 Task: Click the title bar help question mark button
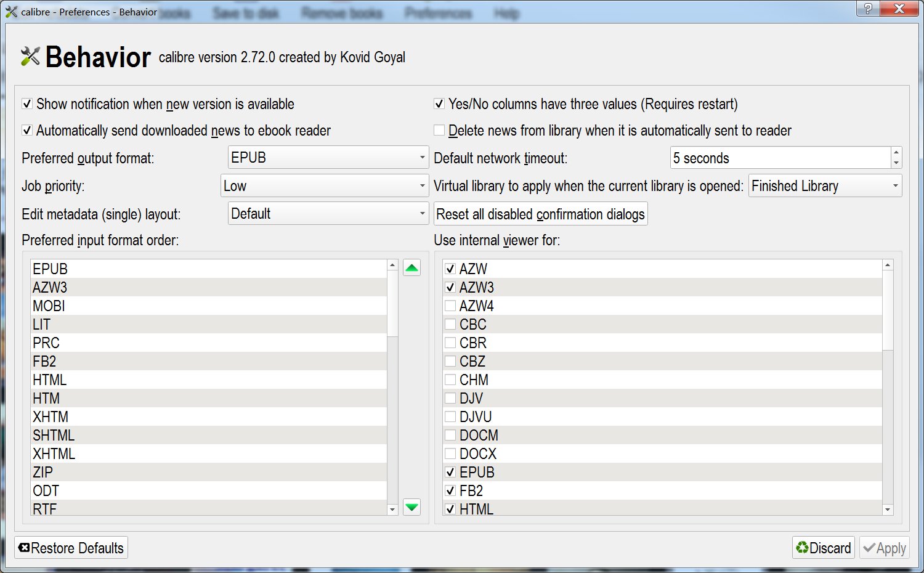pos(867,9)
